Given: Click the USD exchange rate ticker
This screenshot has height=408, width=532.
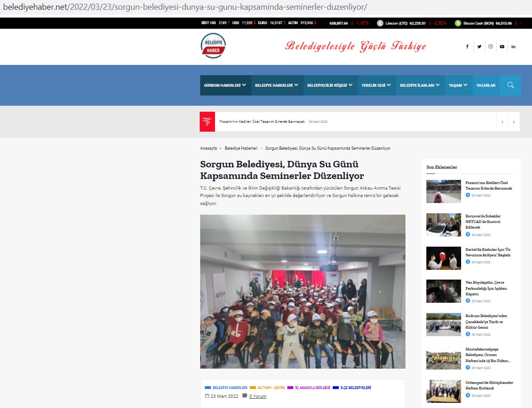Looking at the screenshot, I should pos(244,23).
